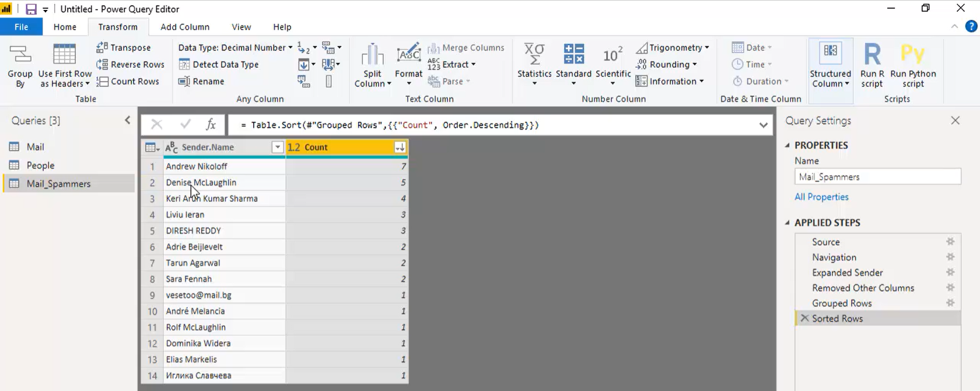Click the fx formula icon
This screenshot has width=980, height=391.
tap(211, 124)
